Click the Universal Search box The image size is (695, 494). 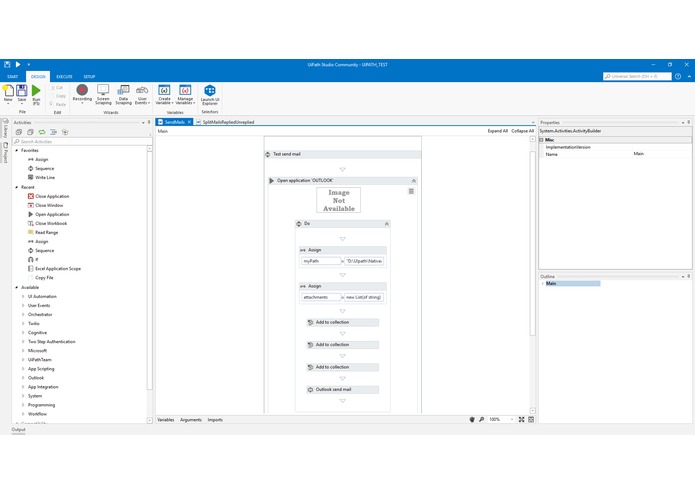(x=637, y=76)
